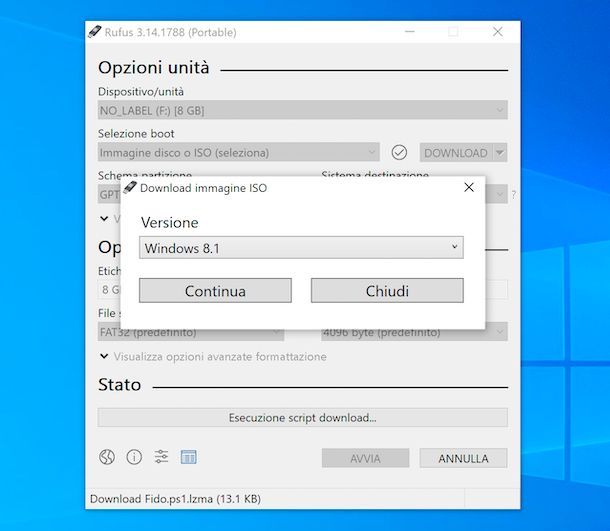Click the Rufus USB icon in main title bar
Image resolution: width=610 pixels, height=531 pixels.
click(95, 32)
